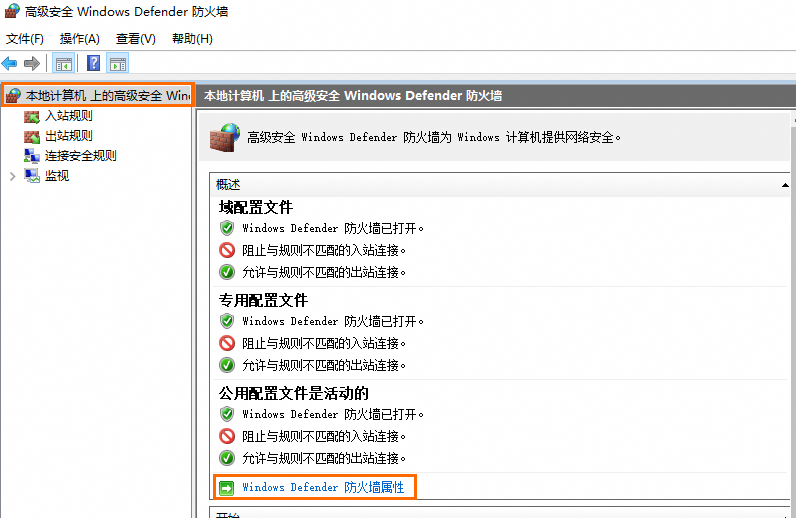Open the 操作(A) menu
The height and width of the screenshot is (518, 796).
(80, 39)
